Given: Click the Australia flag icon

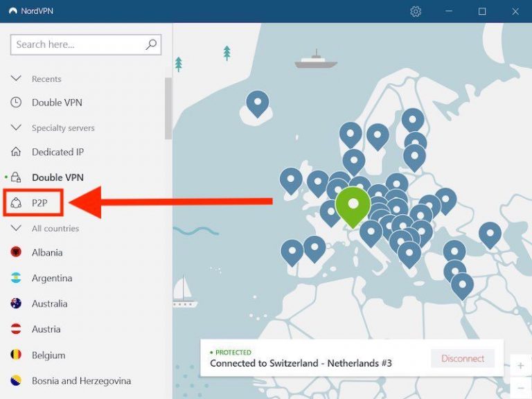Looking at the screenshot, I should (x=16, y=303).
